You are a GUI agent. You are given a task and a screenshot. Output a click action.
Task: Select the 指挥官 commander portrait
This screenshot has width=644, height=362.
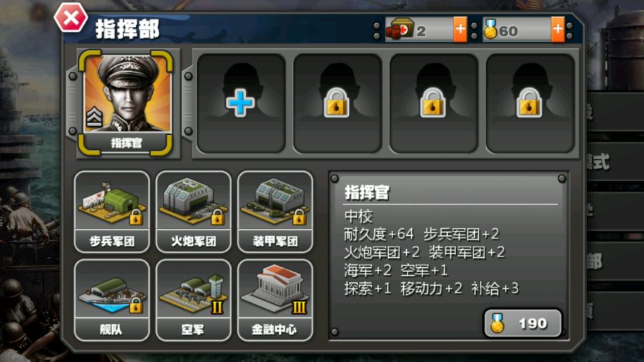coord(126,103)
